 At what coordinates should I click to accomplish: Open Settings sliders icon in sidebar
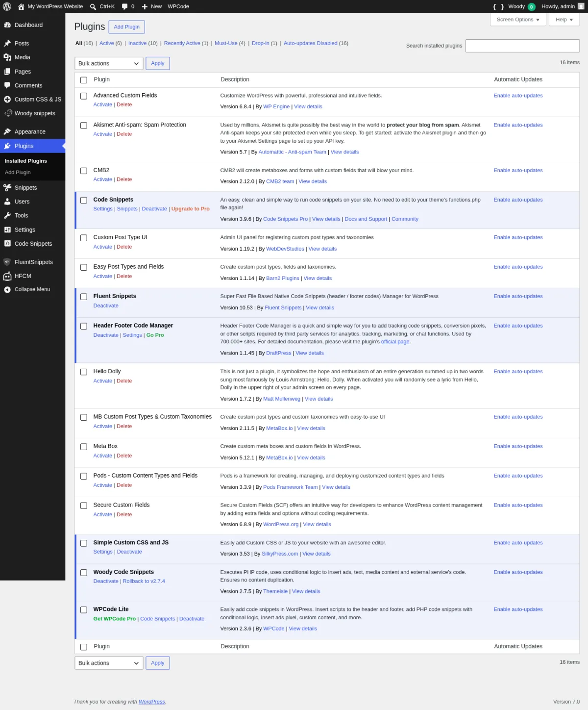click(7, 230)
